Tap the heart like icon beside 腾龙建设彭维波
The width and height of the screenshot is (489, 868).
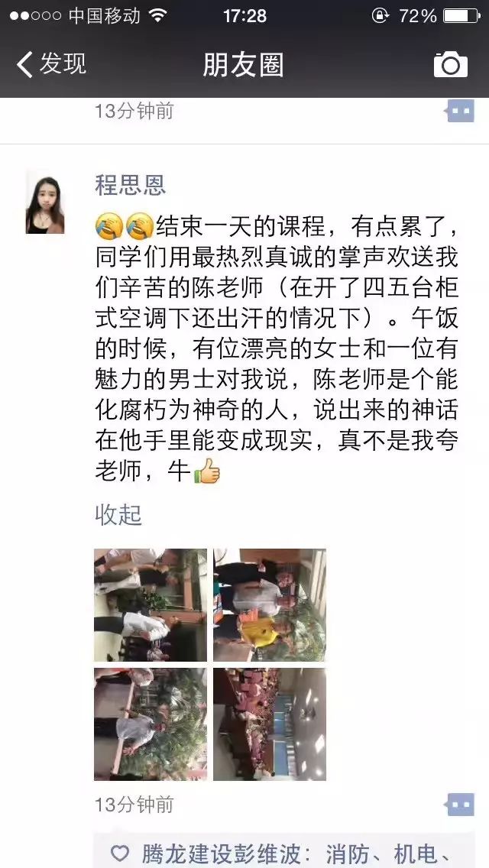click(120, 853)
